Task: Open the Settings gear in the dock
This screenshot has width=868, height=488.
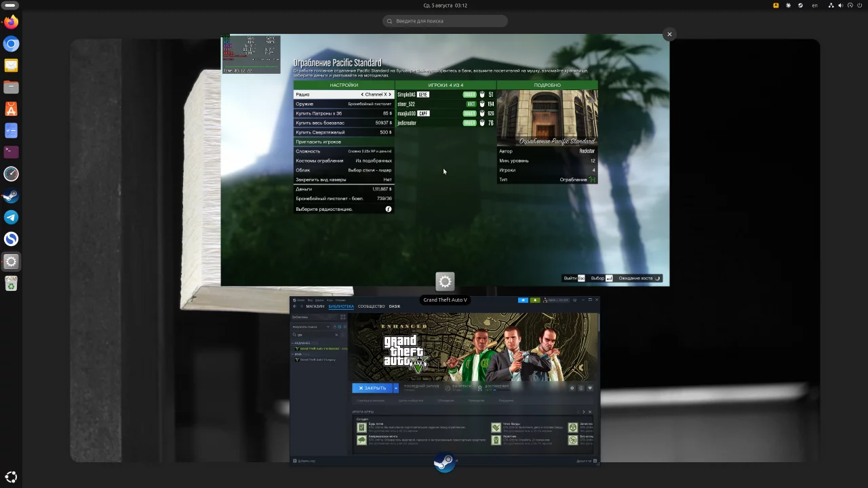Action: [x=11, y=261]
